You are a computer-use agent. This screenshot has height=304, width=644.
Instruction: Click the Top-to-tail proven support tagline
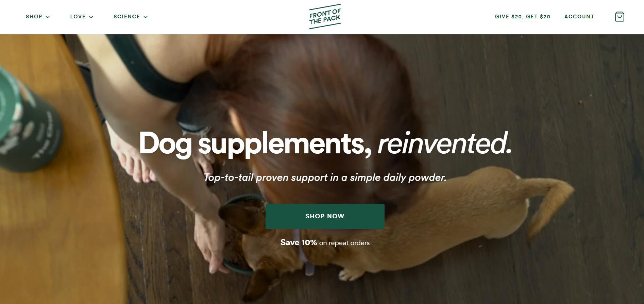(325, 178)
